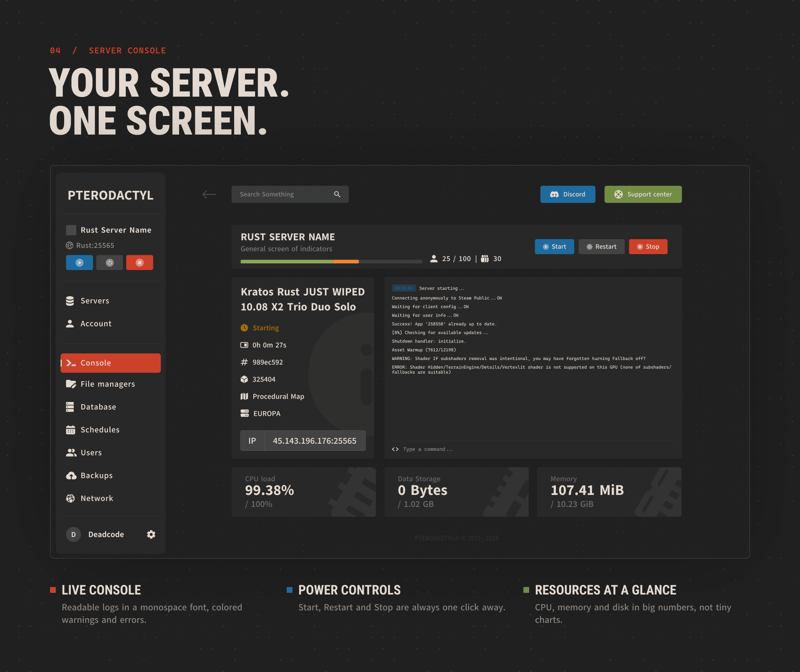800x672 pixels.
Task: Click the Discord button
Action: tap(567, 194)
